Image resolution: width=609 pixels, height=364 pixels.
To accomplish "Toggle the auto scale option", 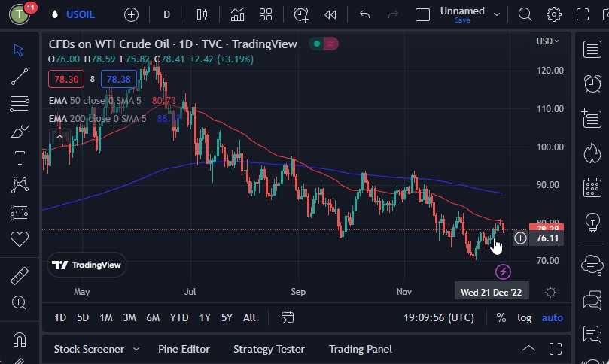I will tap(552, 317).
